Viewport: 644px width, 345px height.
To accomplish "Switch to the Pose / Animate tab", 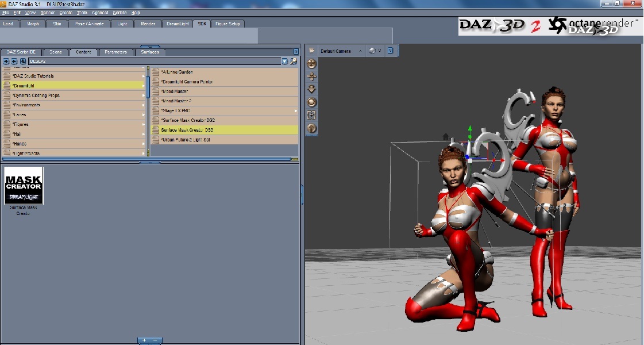I will pyautogui.click(x=89, y=24).
